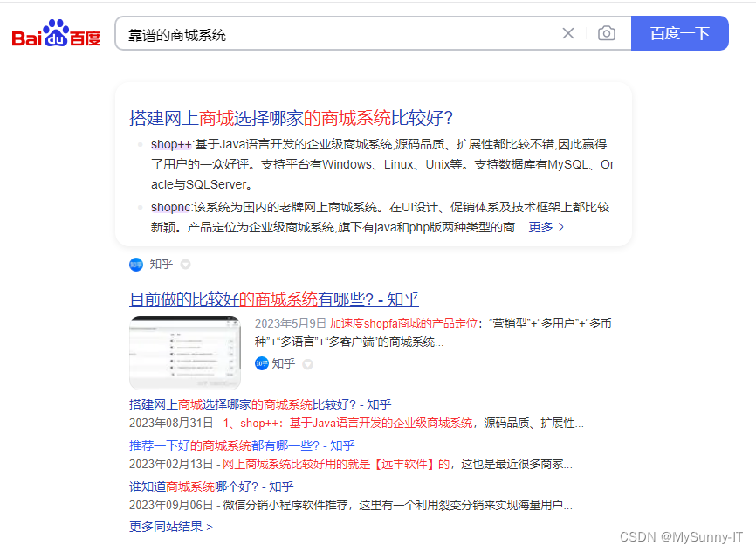Click the date 2023年5月9日 in the result
This screenshot has height=552, width=756.
[x=290, y=323]
